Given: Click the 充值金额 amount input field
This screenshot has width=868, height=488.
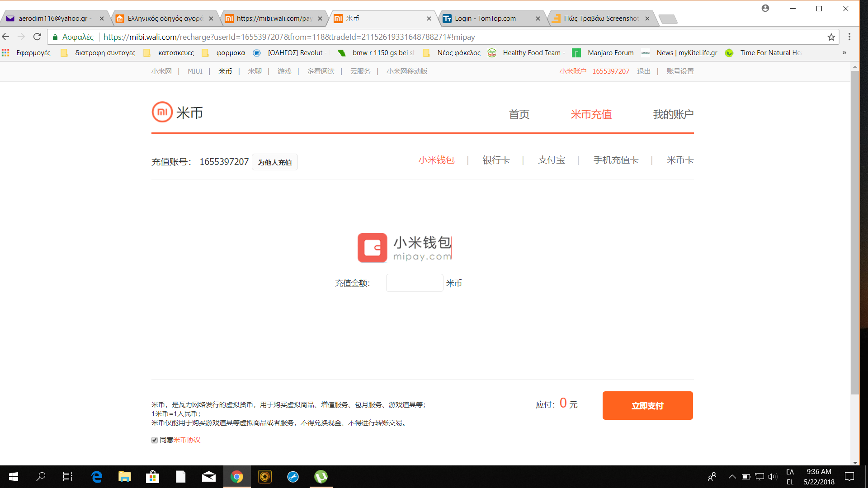Looking at the screenshot, I should 414,283.
